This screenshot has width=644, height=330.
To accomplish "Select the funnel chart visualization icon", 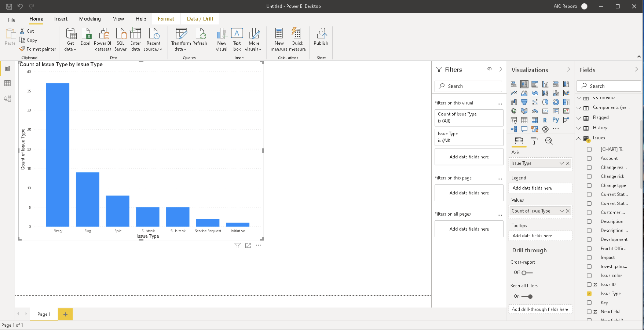I will click(524, 102).
